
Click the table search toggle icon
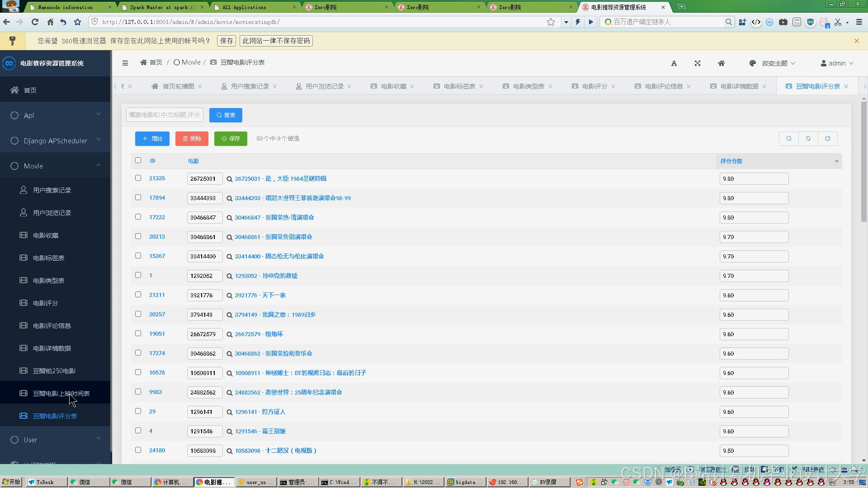coord(788,139)
